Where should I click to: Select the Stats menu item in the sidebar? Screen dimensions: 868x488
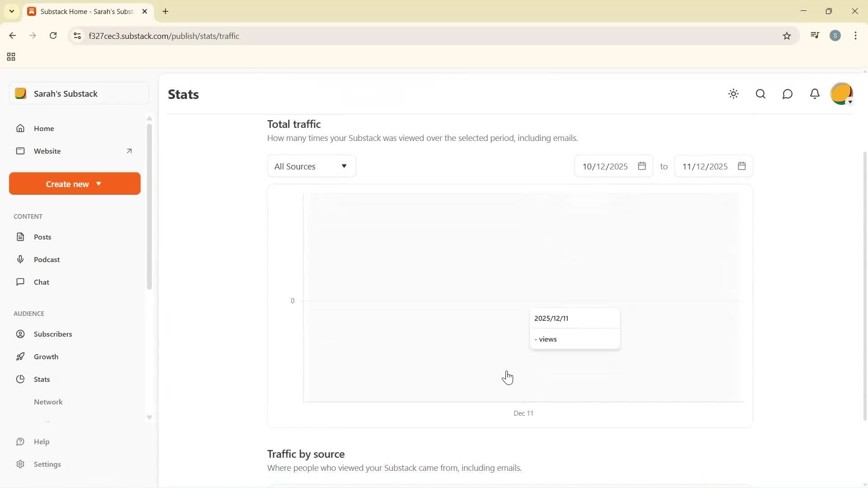coord(41,379)
